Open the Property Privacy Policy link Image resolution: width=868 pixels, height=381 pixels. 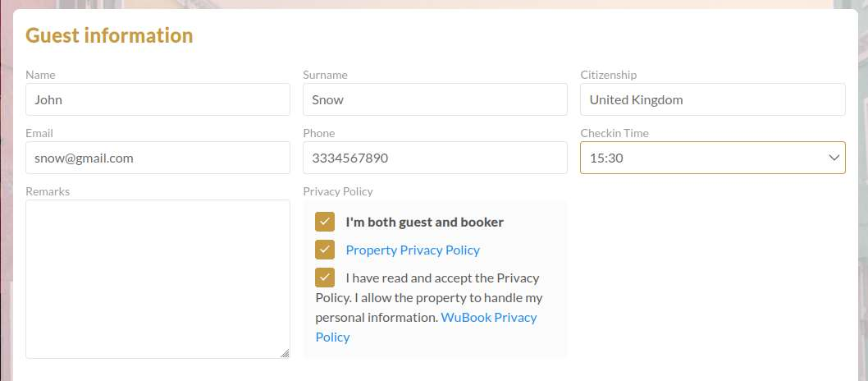[x=413, y=250]
